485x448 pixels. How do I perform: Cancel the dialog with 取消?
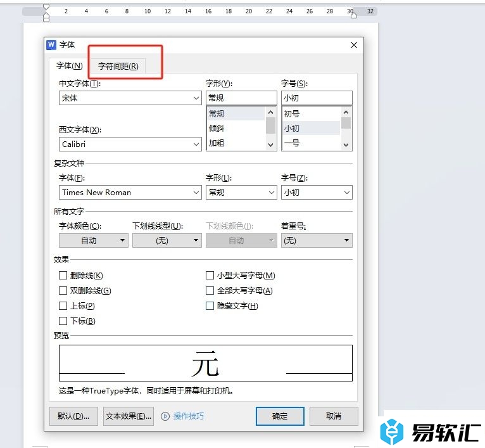[334, 416]
